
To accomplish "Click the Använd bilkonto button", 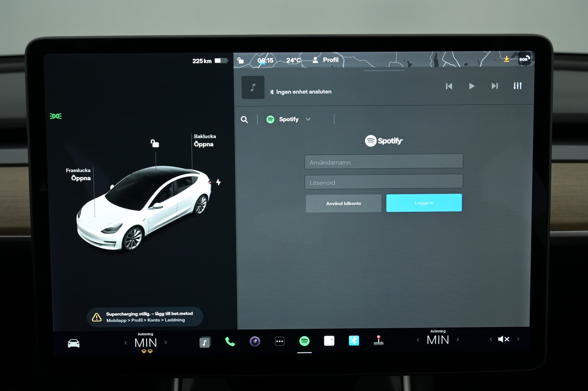I will [344, 203].
